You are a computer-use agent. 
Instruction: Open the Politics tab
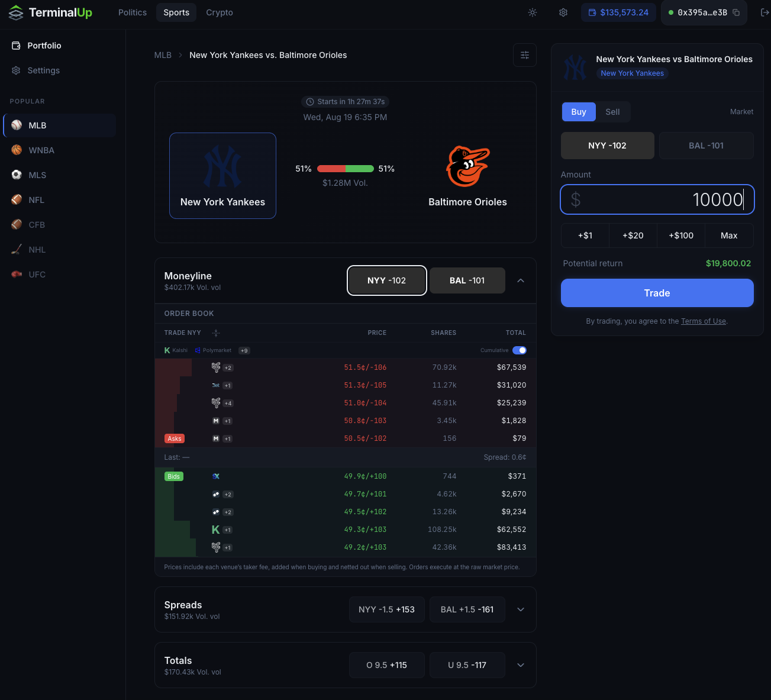click(x=133, y=12)
